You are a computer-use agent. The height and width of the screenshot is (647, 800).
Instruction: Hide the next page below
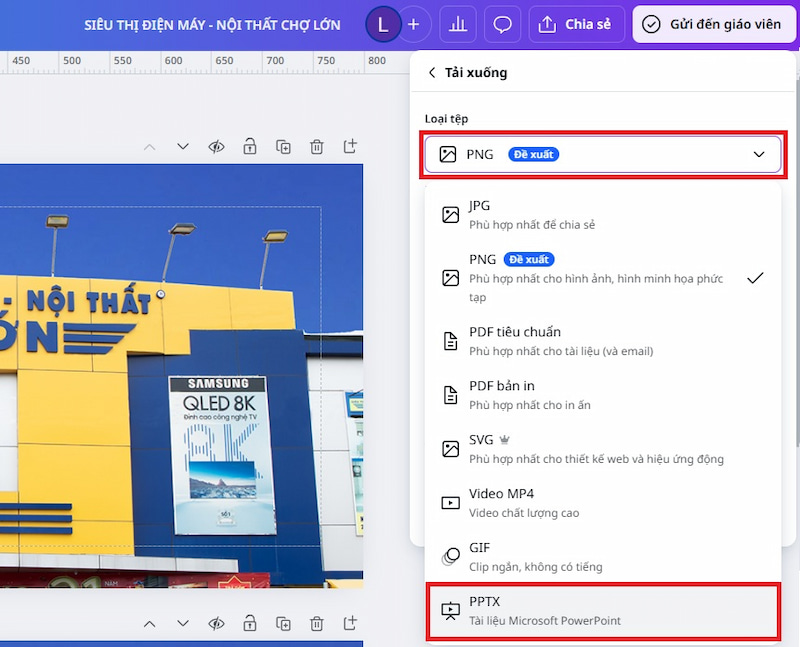coord(216,624)
